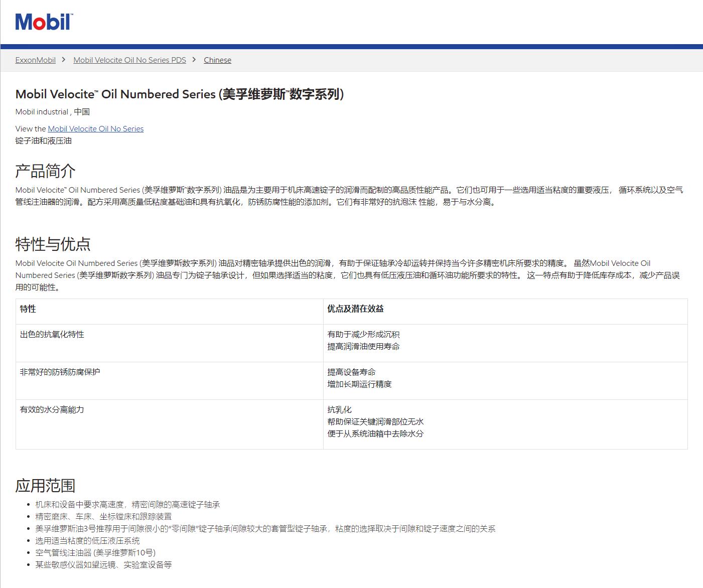Image resolution: width=703 pixels, height=588 pixels.
Task: Click the '应用范围' heading
Action: 46,486
